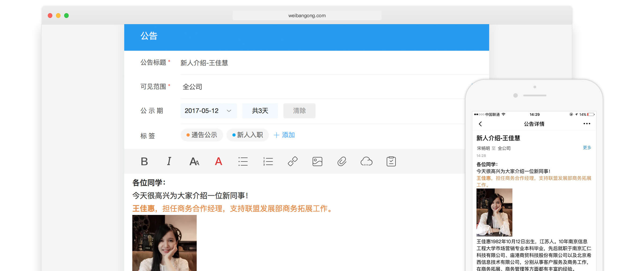Open the three-dot menu in phone preview

[x=587, y=124]
